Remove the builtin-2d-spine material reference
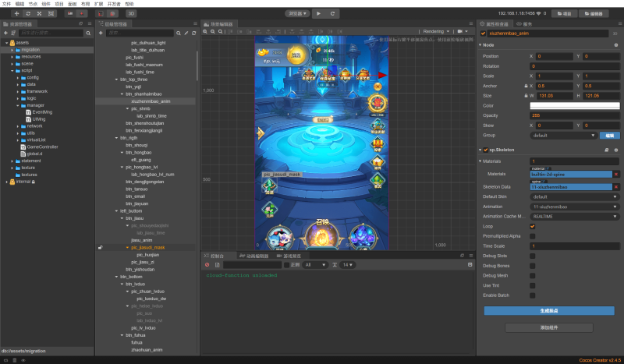Image resolution: width=624 pixels, height=364 pixels. pyautogui.click(x=616, y=175)
